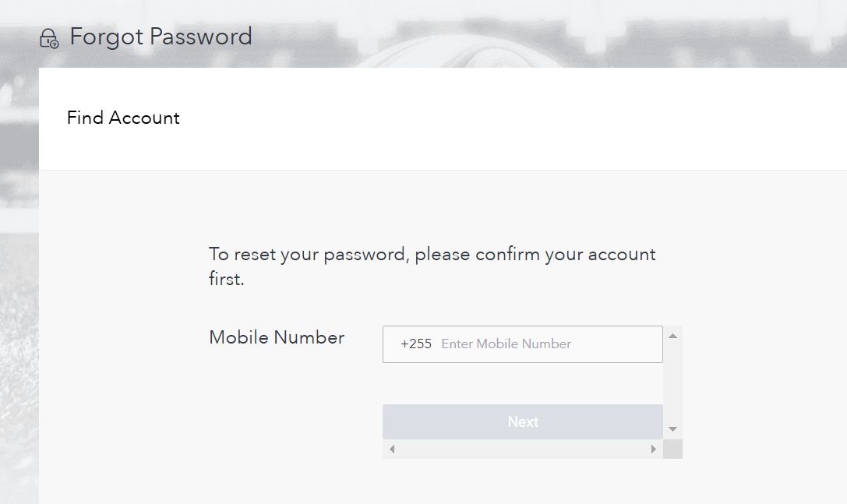Click the corner box between the scrollbars
847x504 pixels.
point(672,449)
